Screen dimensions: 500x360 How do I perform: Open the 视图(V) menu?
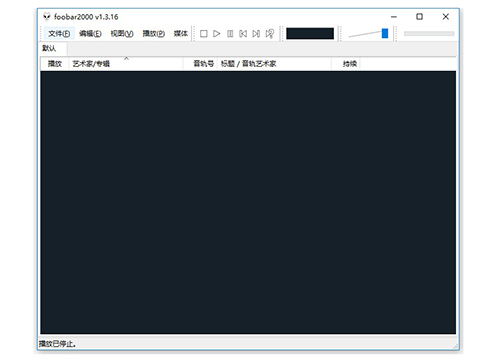point(122,34)
